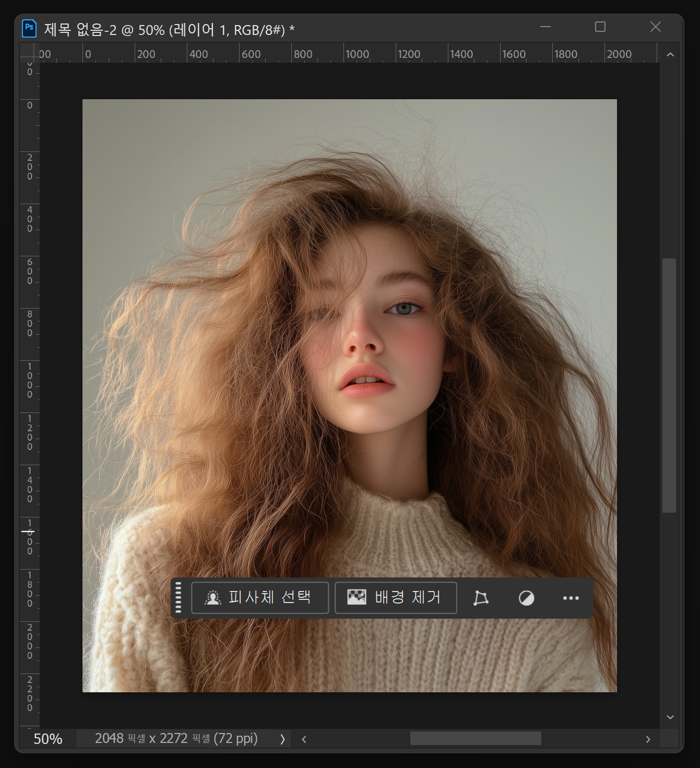Expand the status bar info chevron
700x768 pixels.
pos(282,739)
